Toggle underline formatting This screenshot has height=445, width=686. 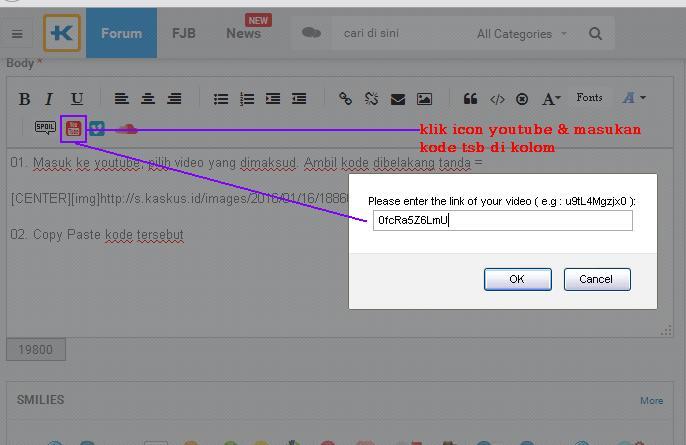pyautogui.click(x=77, y=99)
